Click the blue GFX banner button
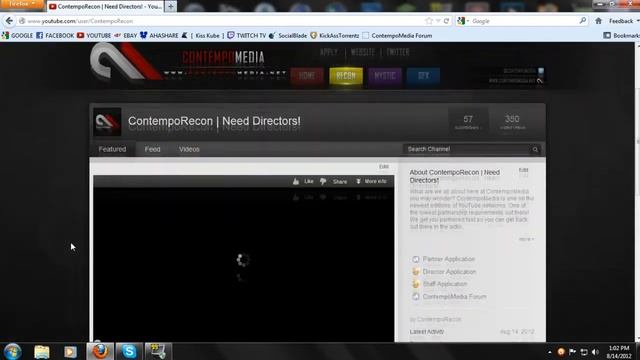 (x=423, y=76)
